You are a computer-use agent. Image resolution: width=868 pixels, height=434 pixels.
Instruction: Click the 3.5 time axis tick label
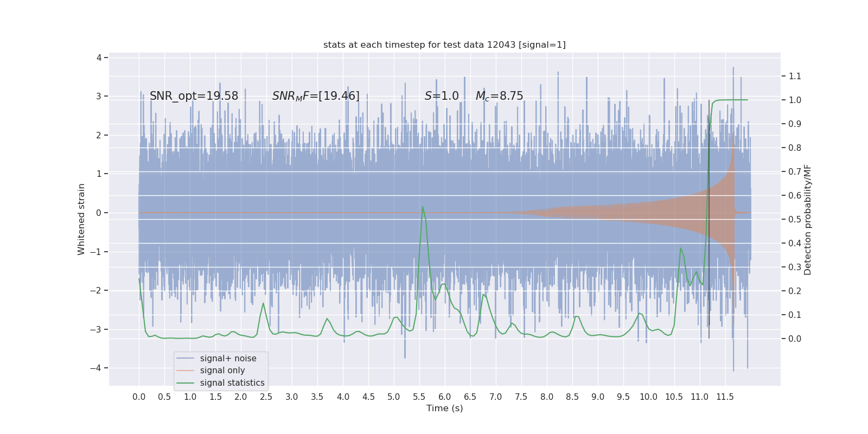point(317,397)
